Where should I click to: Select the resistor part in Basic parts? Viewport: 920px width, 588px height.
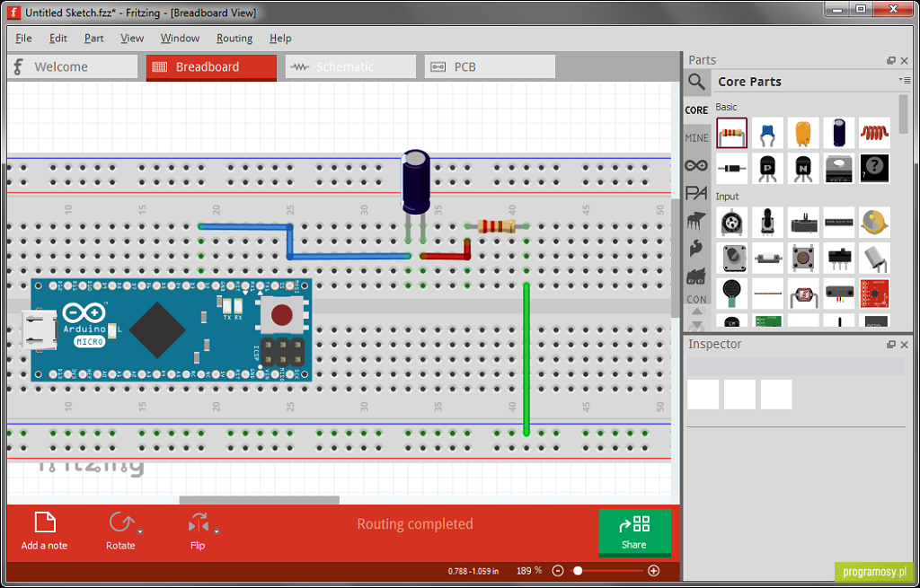731,133
